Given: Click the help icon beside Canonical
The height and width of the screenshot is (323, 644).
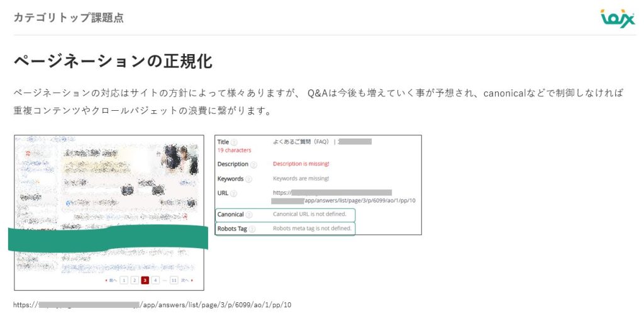Looking at the screenshot, I should tap(249, 215).
